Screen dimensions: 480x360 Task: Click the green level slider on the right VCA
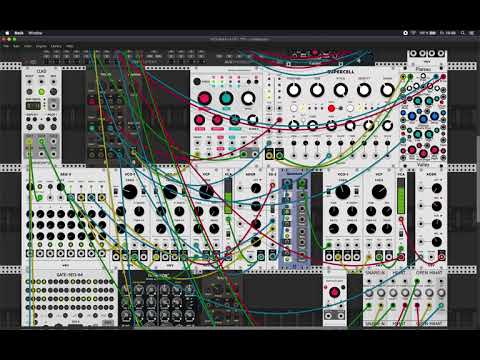click(x=401, y=196)
